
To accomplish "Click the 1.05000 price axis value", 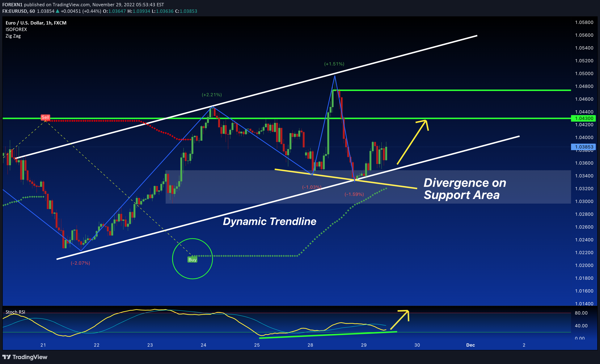I will click(584, 73).
